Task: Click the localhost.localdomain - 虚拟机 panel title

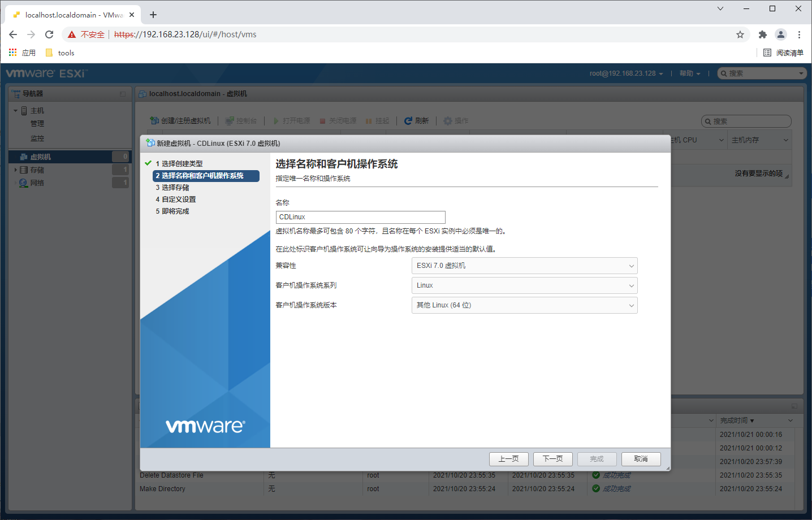Action: point(198,94)
